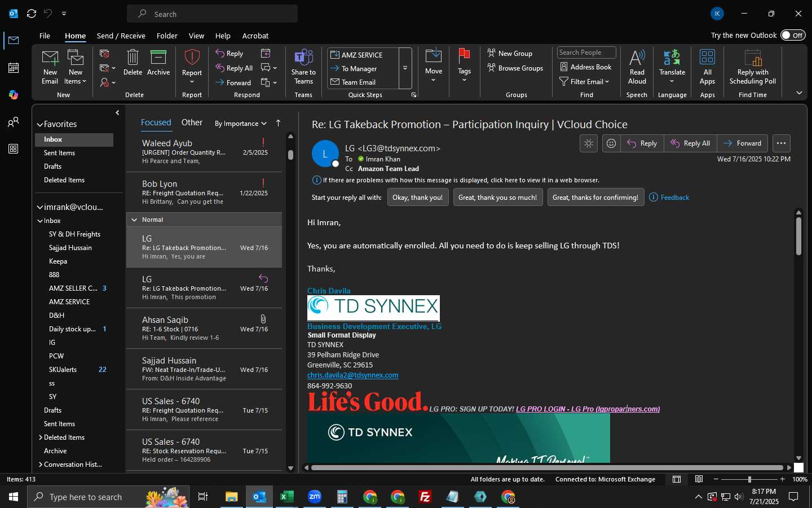
Task: Choose suggested reply 'Okay, thank you!'
Action: (x=418, y=198)
